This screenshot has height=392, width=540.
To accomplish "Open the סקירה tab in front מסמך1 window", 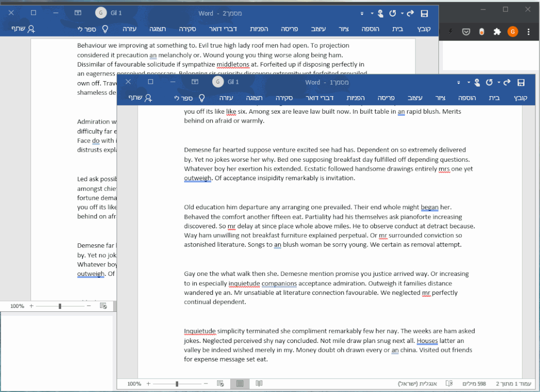I will (284, 98).
